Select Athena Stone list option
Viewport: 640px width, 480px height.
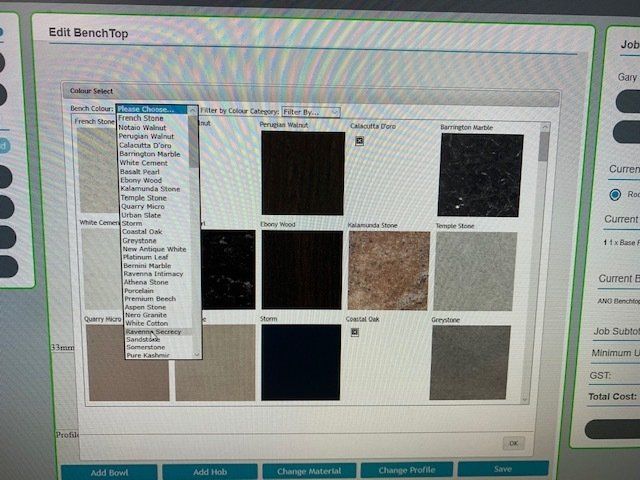[146, 282]
